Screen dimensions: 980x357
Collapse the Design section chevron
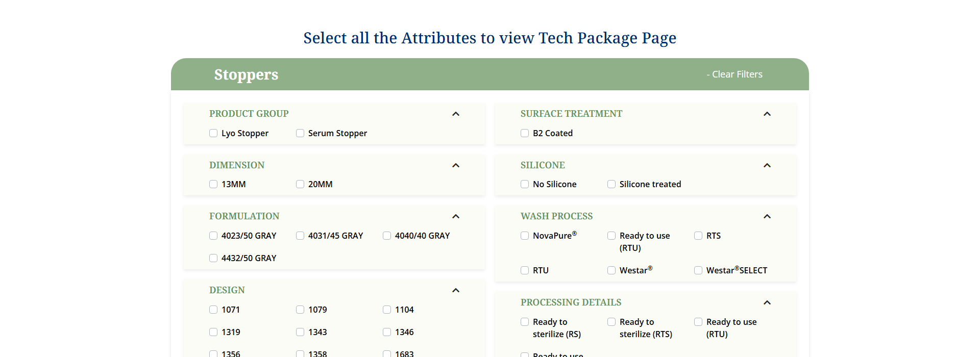[456, 290]
